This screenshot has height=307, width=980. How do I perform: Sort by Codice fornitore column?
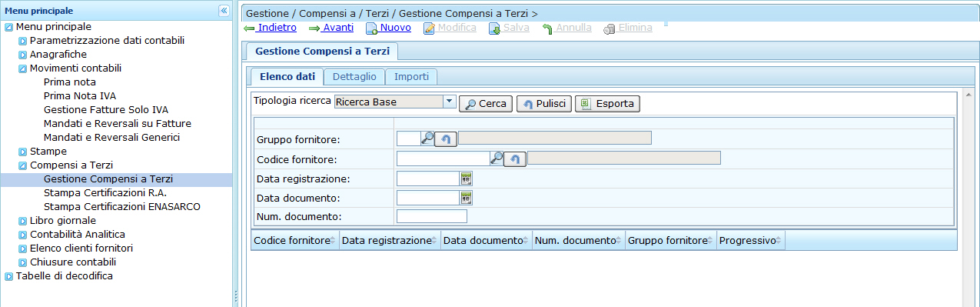coord(295,241)
